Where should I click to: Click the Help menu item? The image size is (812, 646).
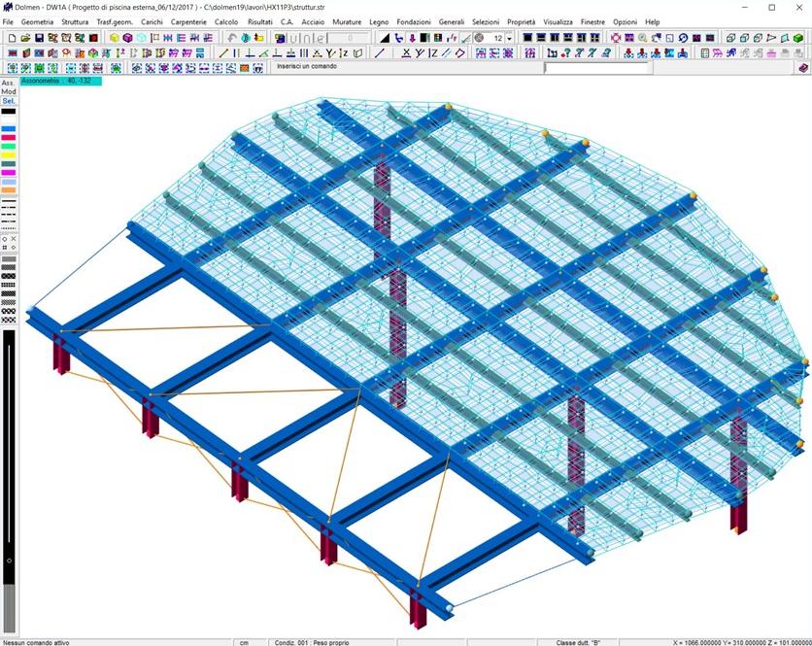tap(652, 21)
